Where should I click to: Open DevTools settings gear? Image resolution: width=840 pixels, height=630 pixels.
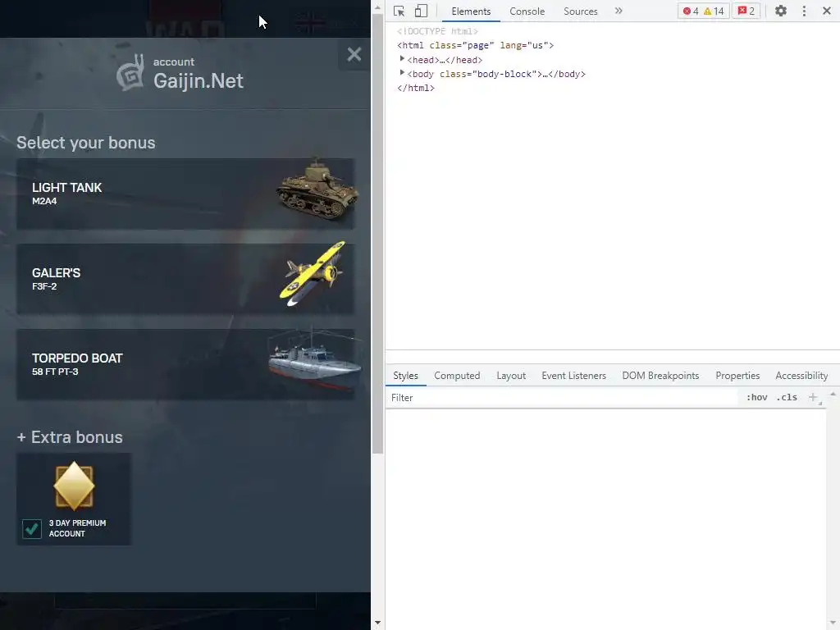[x=781, y=11]
